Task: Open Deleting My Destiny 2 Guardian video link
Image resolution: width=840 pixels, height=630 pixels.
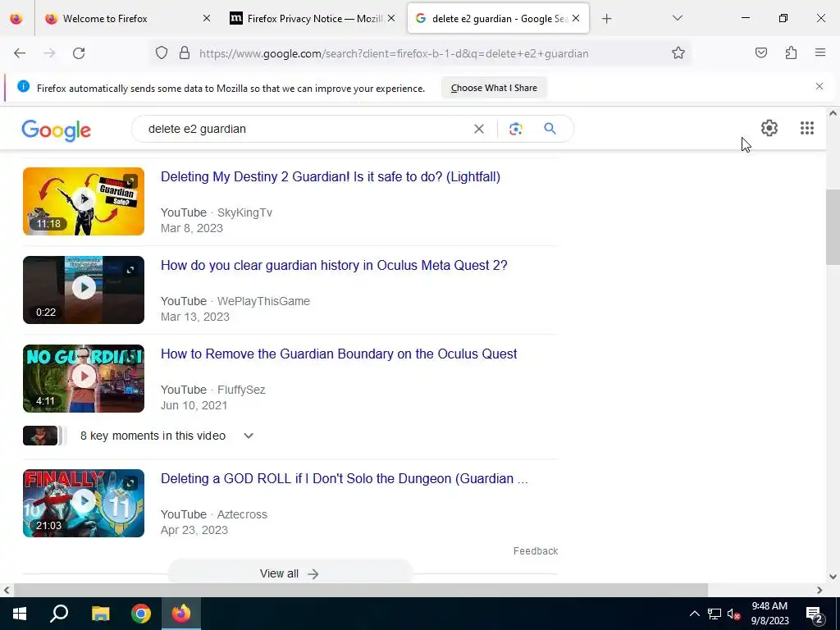Action: tap(331, 177)
